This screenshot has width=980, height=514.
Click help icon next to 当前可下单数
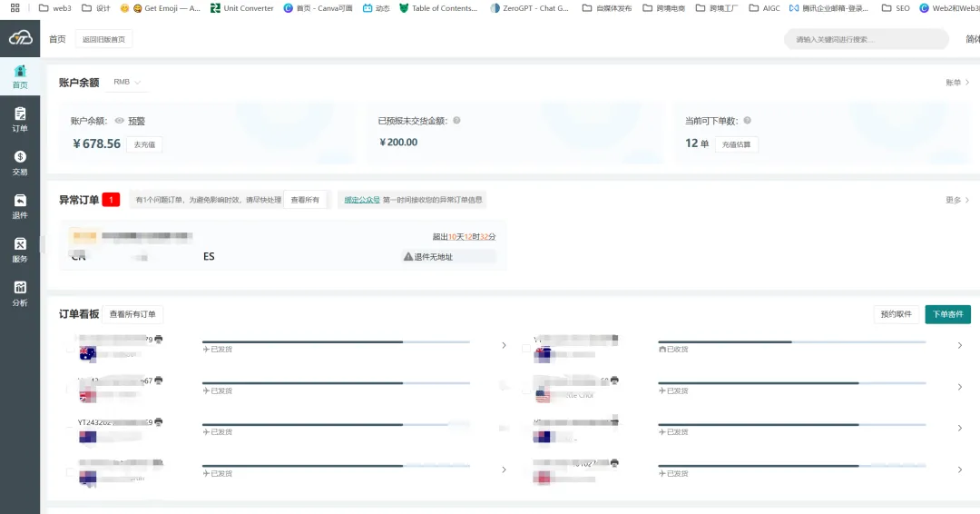click(x=748, y=120)
